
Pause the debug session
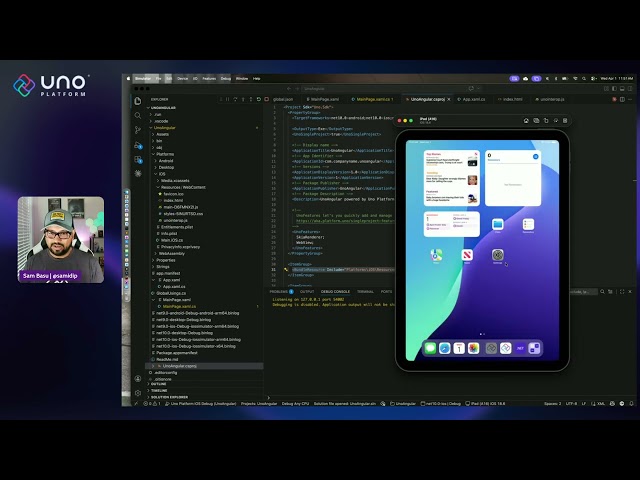(228, 99)
